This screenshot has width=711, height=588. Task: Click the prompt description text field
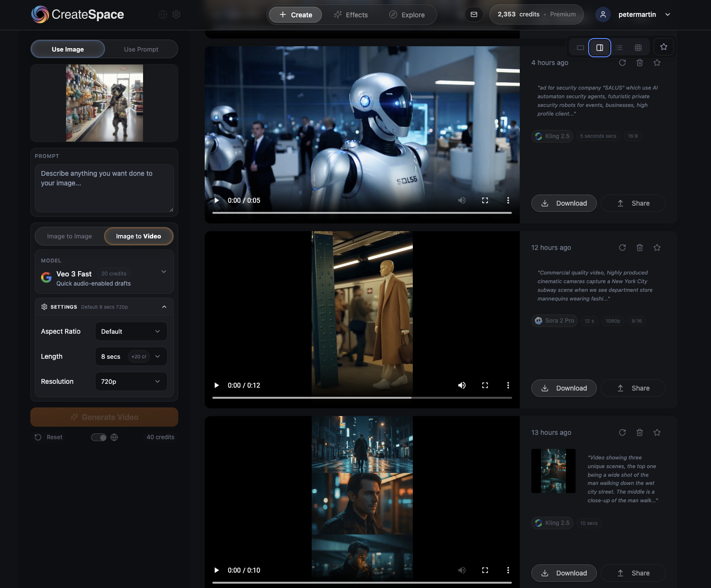coord(104,188)
